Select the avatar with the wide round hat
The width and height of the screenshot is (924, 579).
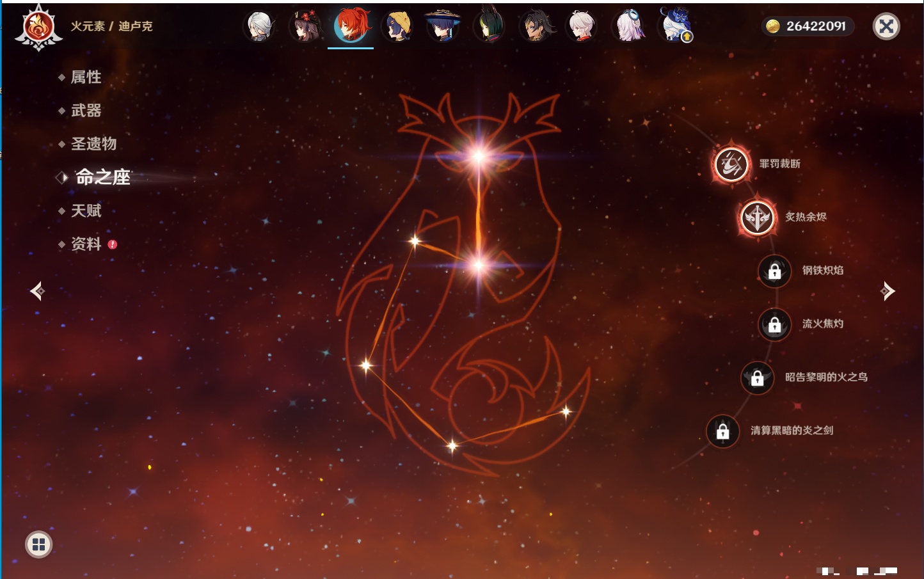pos(442,27)
